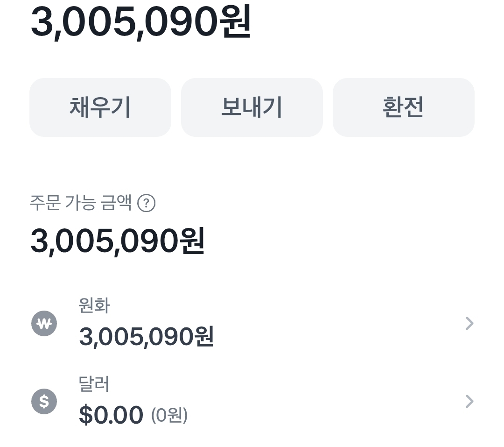504x447 pixels.
Task: Tap the 주문 가능 금액 label
Action: point(80,203)
